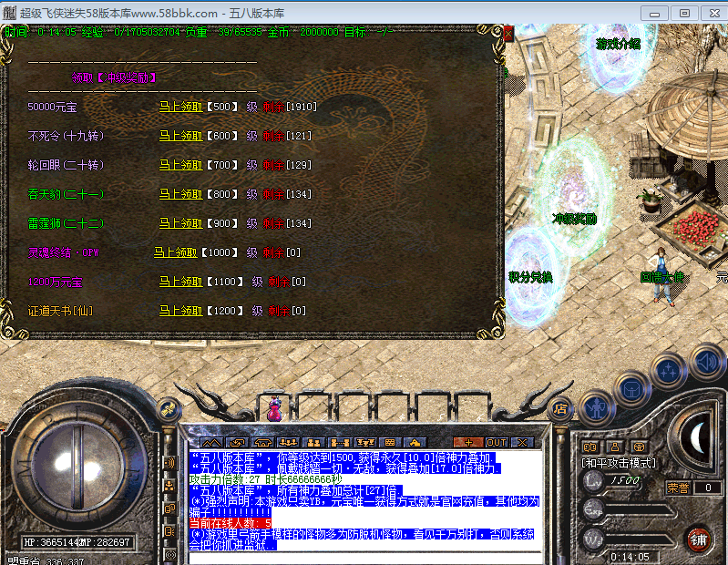The height and width of the screenshot is (565, 728).
Task: Maximize the game window
Action: (x=684, y=13)
